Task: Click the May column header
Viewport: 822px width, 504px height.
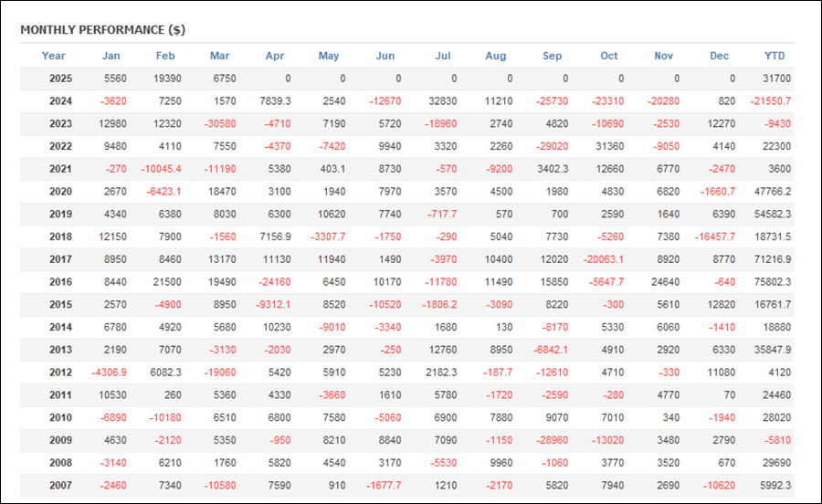Action: pyautogui.click(x=329, y=56)
